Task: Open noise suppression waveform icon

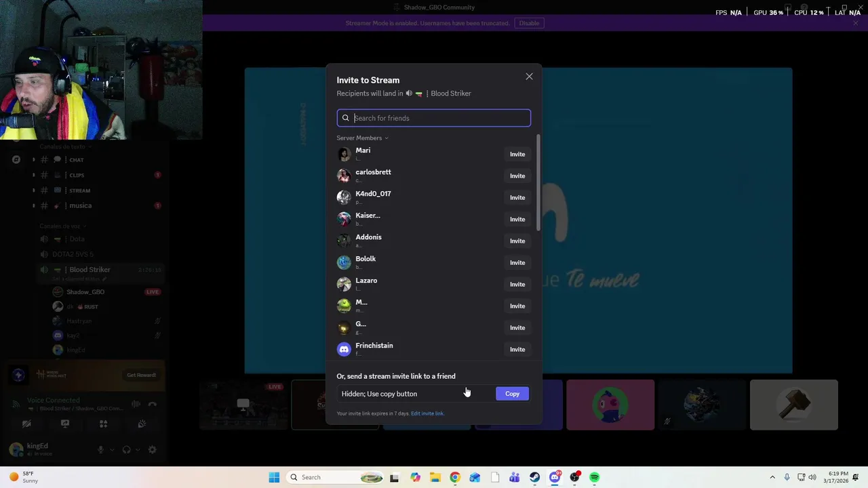Action: click(x=136, y=404)
